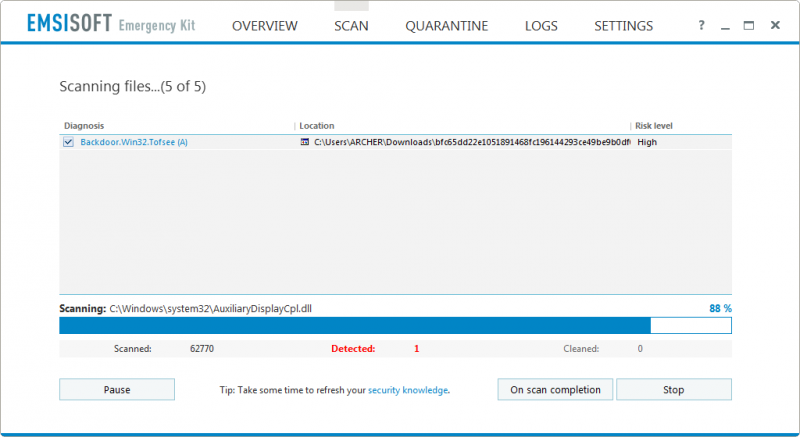Sort results by Location column header
Screen dimensions: 800x437
317,126
